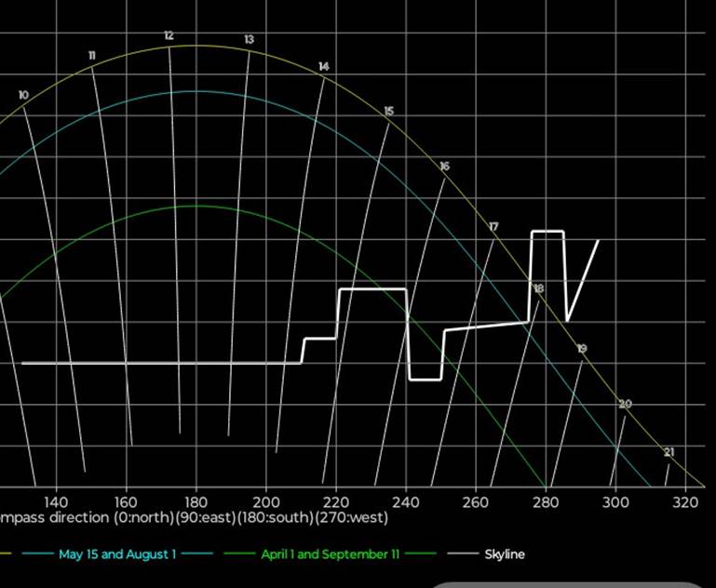Click the 180 degree axis label
This screenshot has height=588, width=716.
pyautogui.click(x=196, y=502)
